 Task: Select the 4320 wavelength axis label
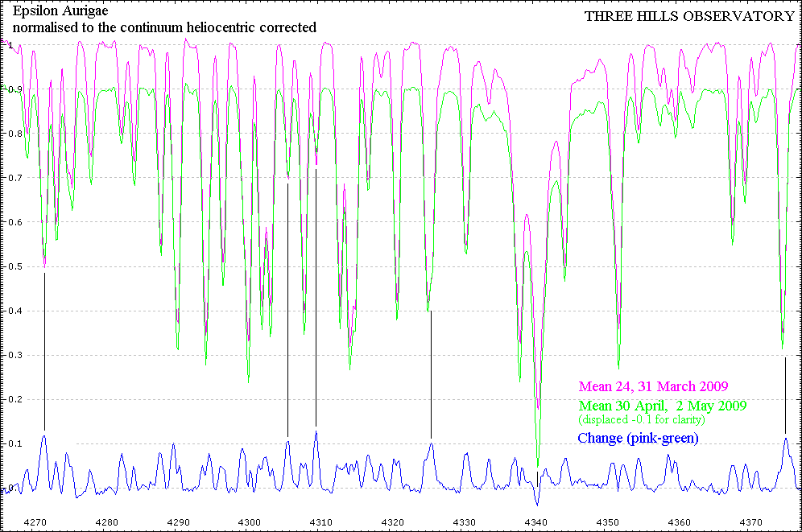point(393,522)
